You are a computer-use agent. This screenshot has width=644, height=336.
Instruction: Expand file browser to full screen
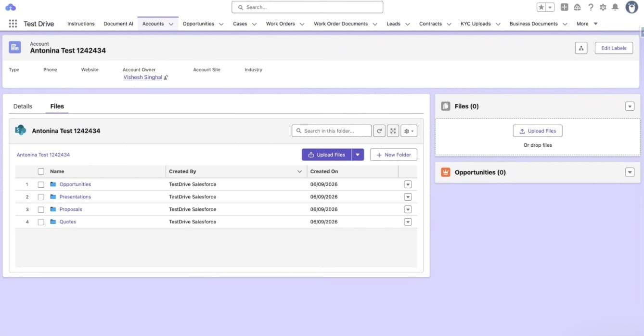pyautogui.click(x=393, y=131)
